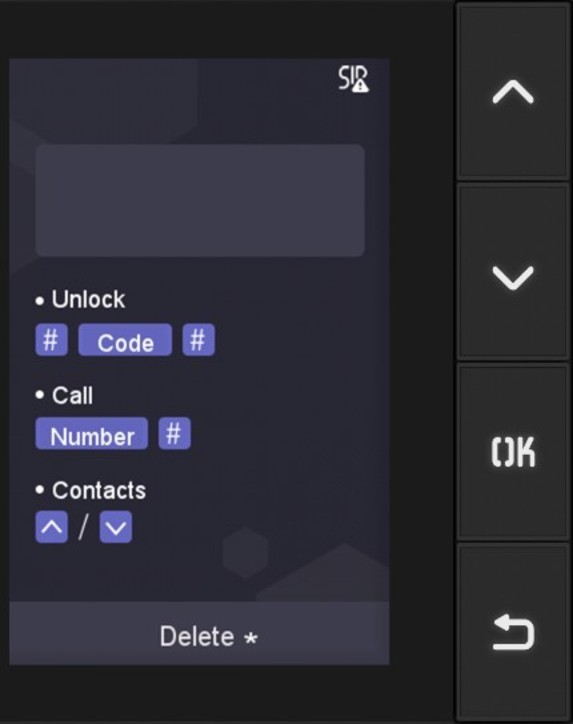The height and width of the screenshot is (724, 573).
Task: Select the Code badge under Unlock
Action: click(125, 340)
